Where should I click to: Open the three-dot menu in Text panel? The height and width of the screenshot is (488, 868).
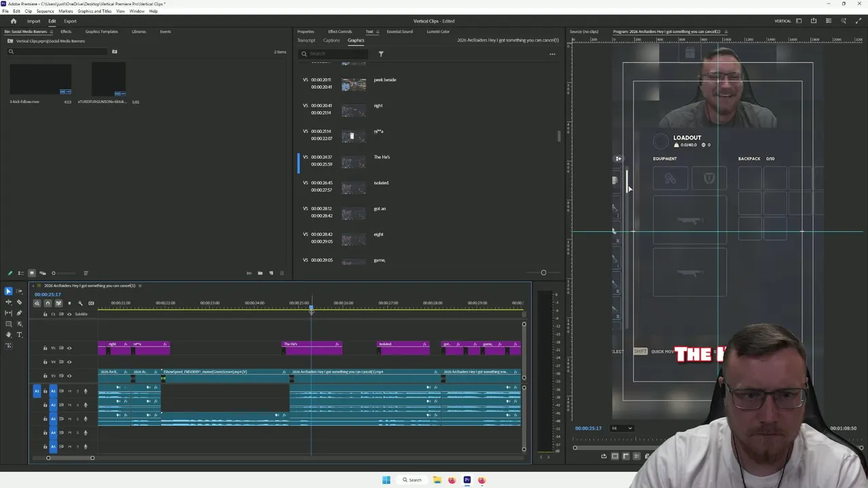point(552,54)
